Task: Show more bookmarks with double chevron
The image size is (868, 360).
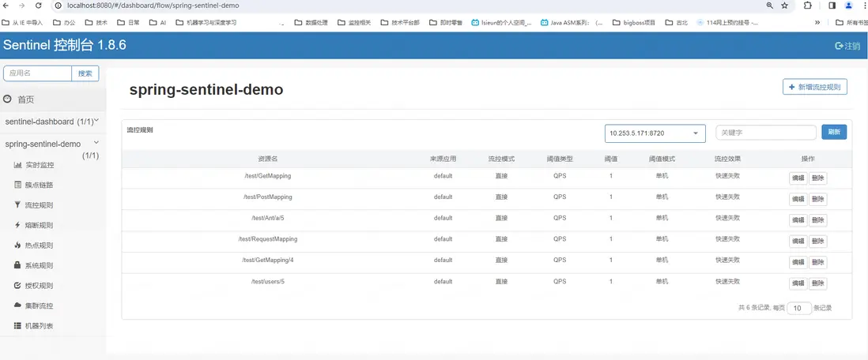Action: [x=817, y=23]
